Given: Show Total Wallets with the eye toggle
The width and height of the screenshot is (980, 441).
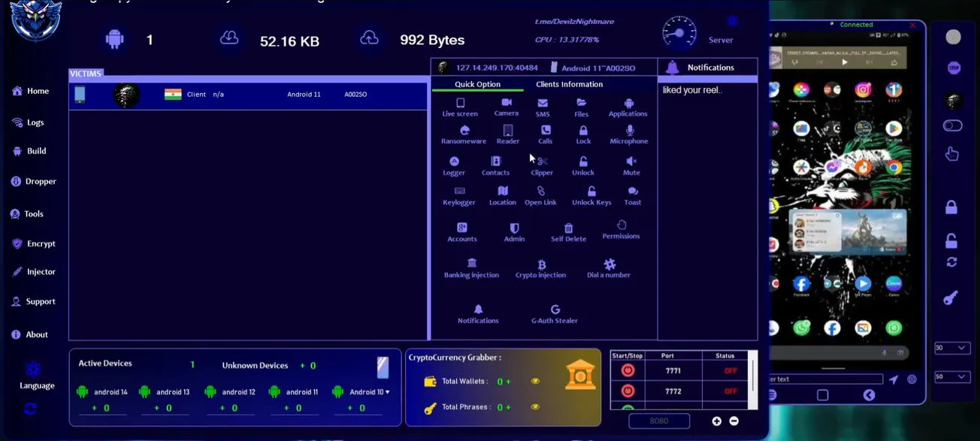Looking at the screenshot, I should point(535,381).
